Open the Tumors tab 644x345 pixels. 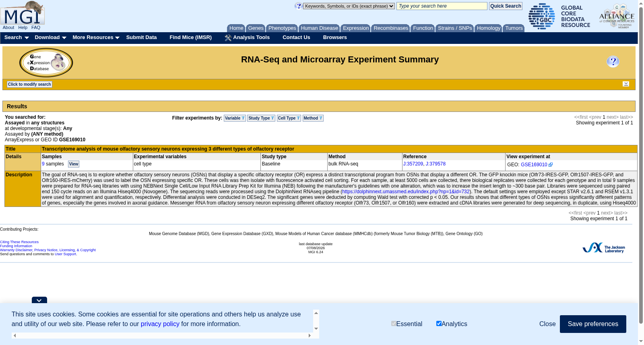click(x=514, y=28)
